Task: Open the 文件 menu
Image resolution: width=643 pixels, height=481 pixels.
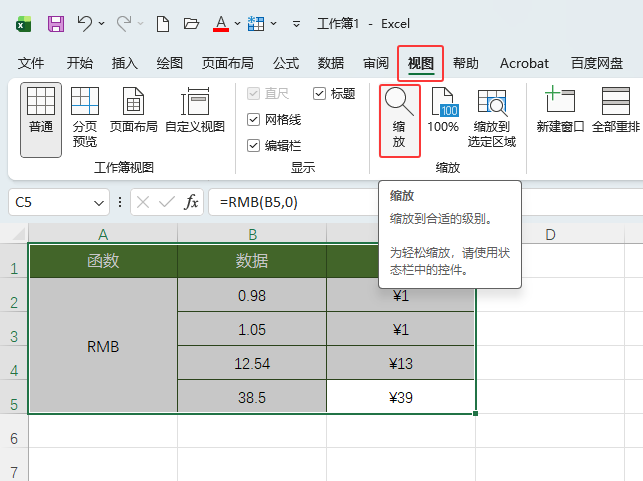Action: [x=31, y=63]
